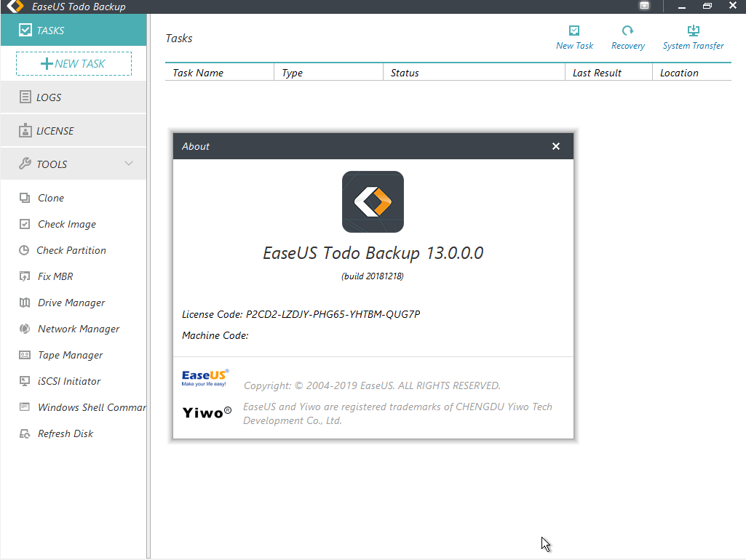The width and height of the screenshot is (746, 560).
Task: Click the Tools wrench icon
Action: click(25, 164)
